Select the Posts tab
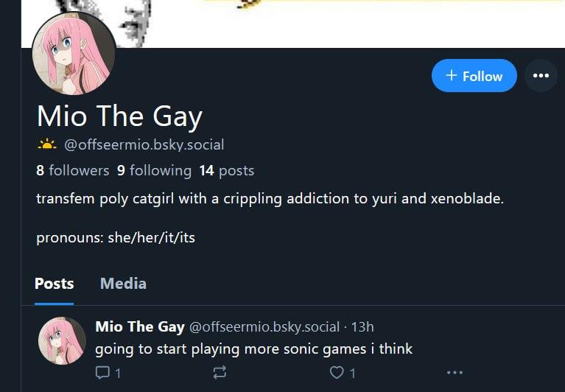 (x=55, y=283)
